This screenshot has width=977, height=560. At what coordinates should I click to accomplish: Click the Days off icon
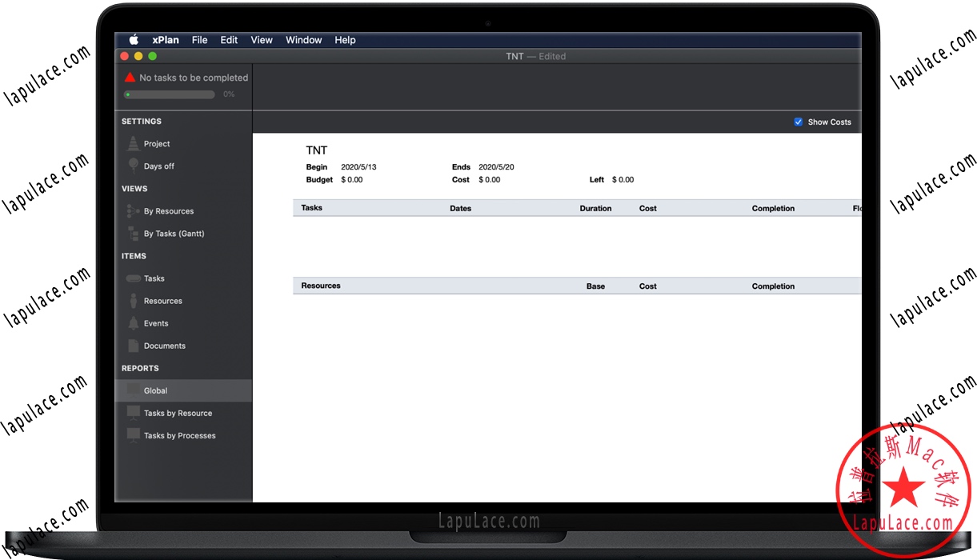tap(133, 166)
